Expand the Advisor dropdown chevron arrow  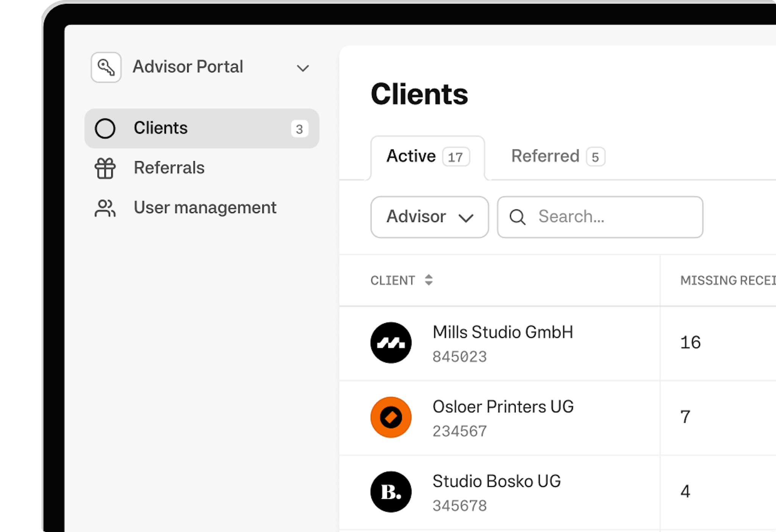(x=466, y=218)
